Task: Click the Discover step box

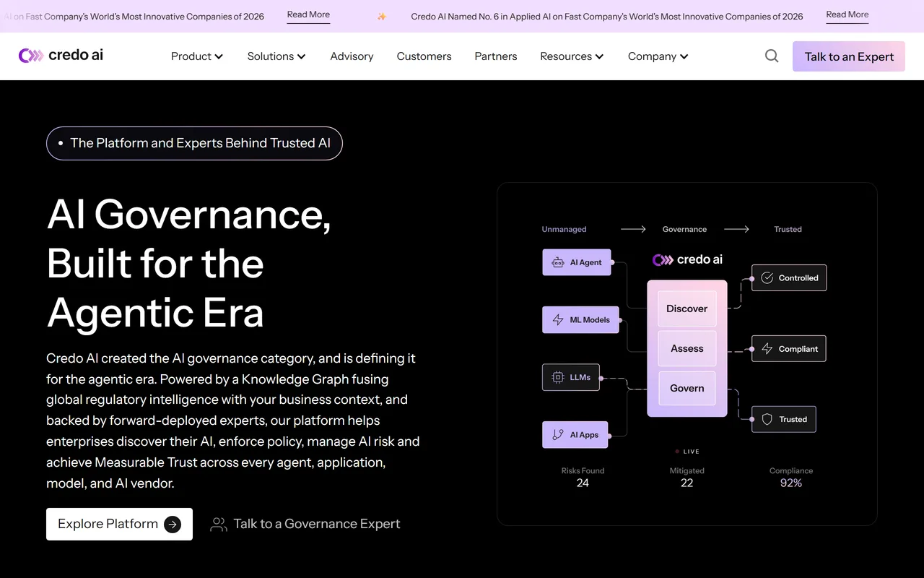Action: click(x=687, y=309)
